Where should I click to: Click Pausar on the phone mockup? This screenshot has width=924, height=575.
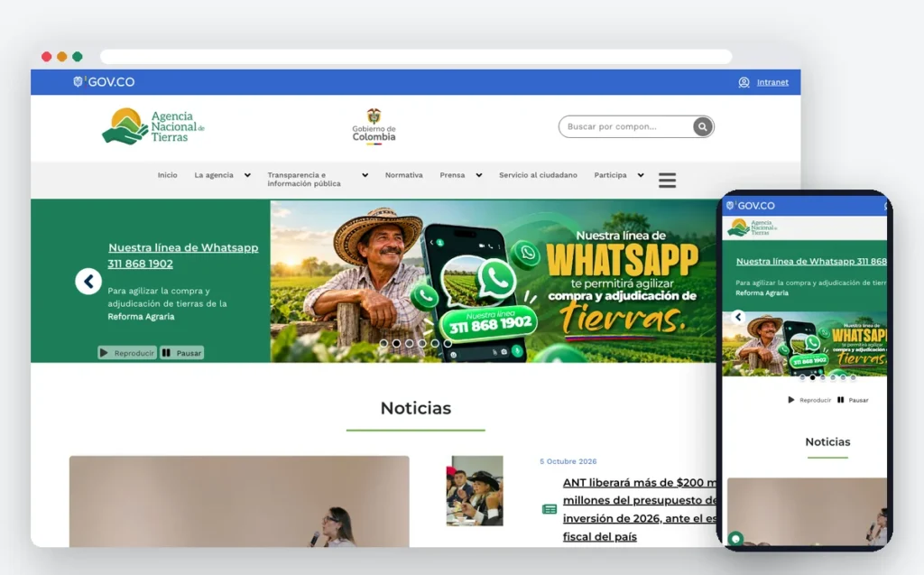click(853, 400)
